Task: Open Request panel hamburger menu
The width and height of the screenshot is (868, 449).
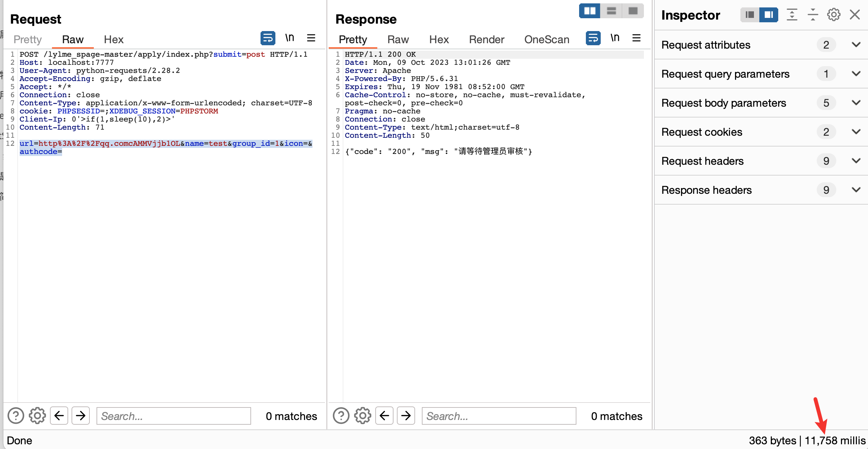Action: click(311, 38)
